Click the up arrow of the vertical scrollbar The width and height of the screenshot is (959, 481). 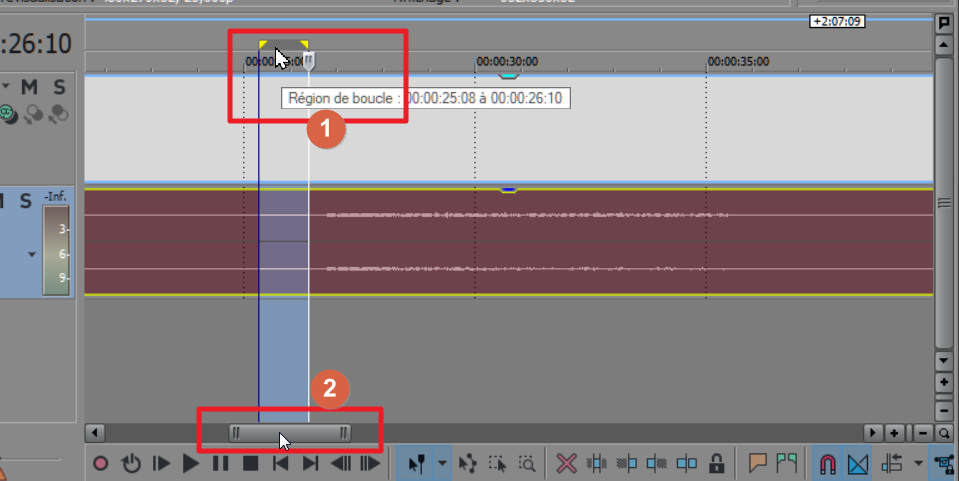[944, 45]
